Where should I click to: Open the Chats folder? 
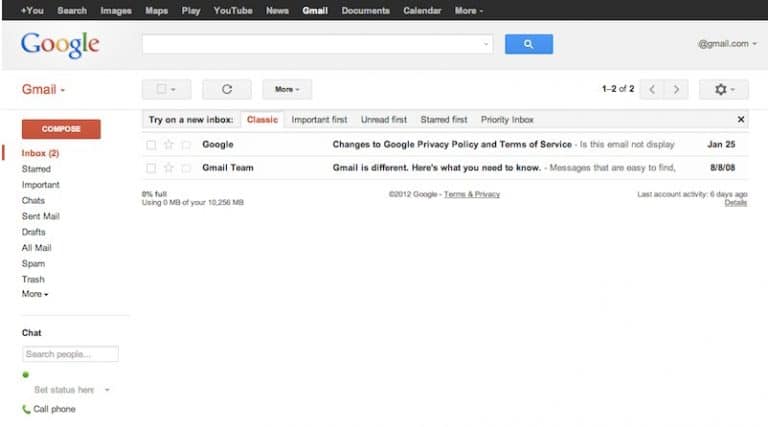coord(33,200)
